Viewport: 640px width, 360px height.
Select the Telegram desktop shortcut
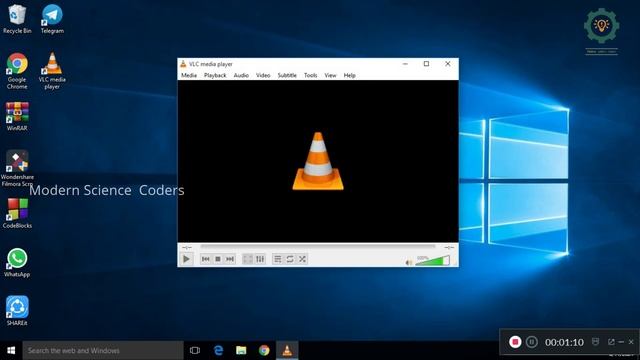tap(52, 19)
